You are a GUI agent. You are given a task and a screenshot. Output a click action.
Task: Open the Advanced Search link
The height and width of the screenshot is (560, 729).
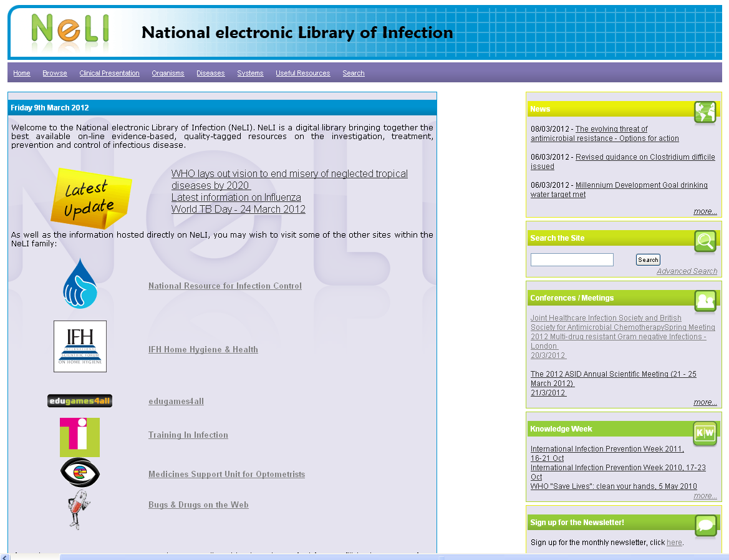click(687, 271)
